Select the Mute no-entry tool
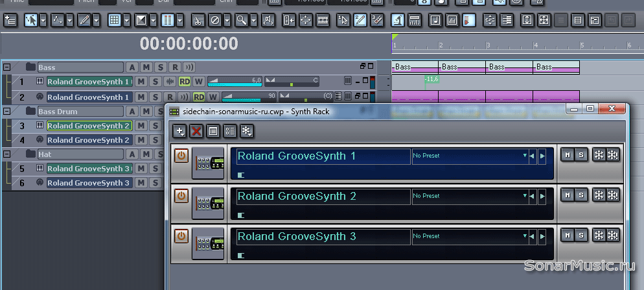 pos(215,20)
